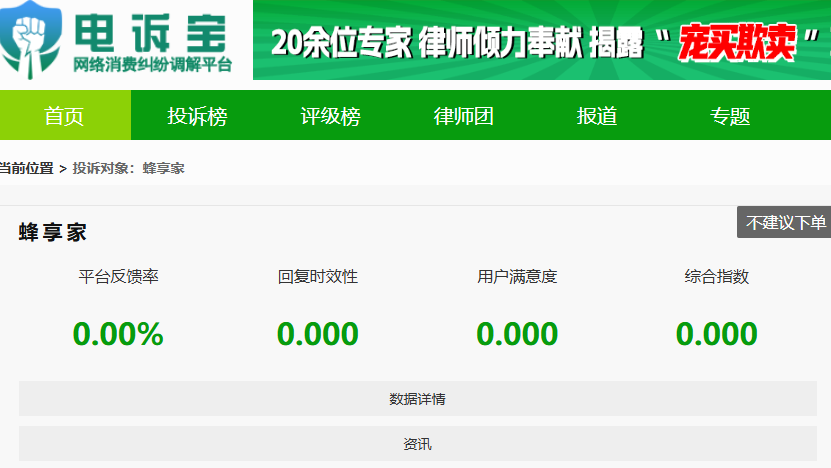Viewport: 831px width, 468px height.
Task: Open the 报道 navigation item
Action: [x=597, y=116]
